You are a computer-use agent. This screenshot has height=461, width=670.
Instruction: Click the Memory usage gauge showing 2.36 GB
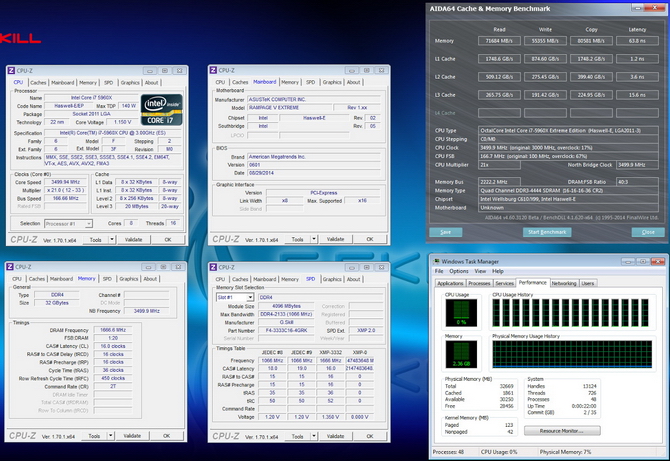[461, 354]
